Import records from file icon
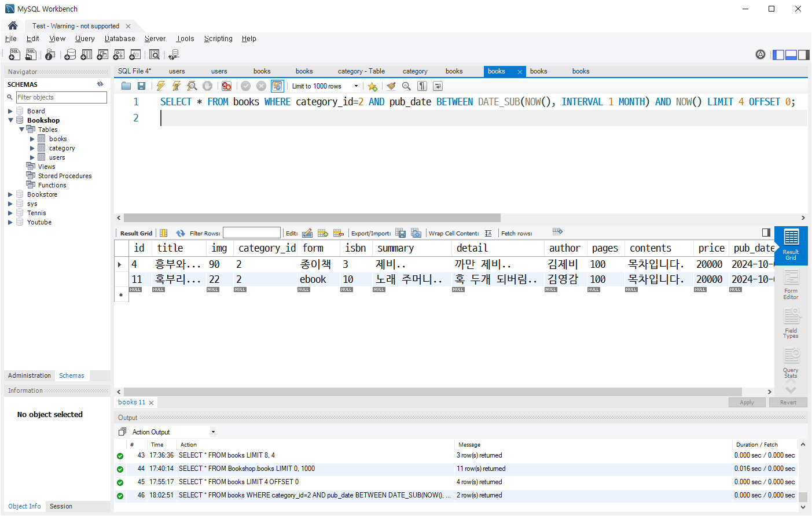Screen dimensions: 812x516 coord(416,233)
